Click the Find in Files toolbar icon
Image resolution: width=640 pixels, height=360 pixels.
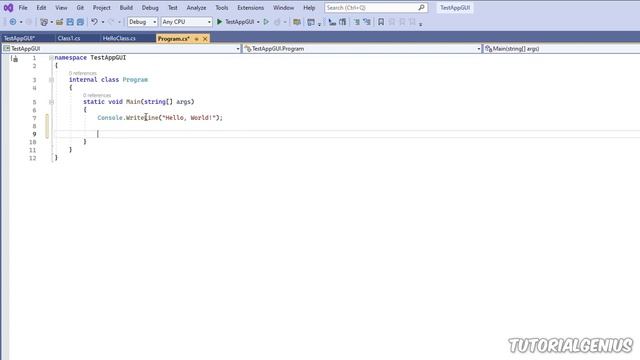tap(297, 22)
